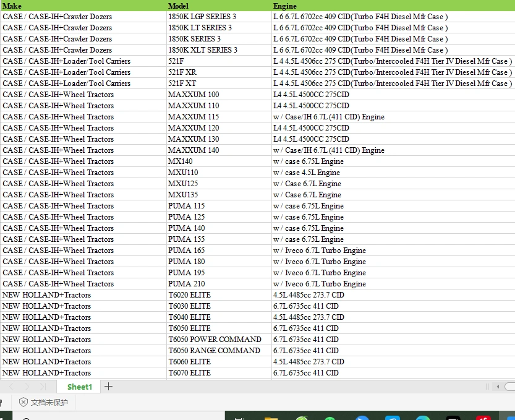Click the previous sheet navigation arrow
Screen dimensions: 515x420
(12, 387)
